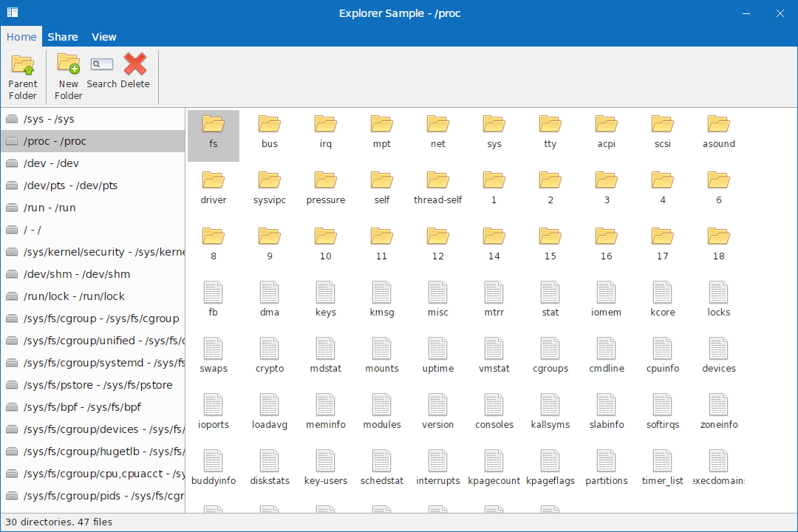Screen dimensions: 798x532
Task: Open /sys/fs/cgroup/hugetlb sidebar entry
Action: 92,451
